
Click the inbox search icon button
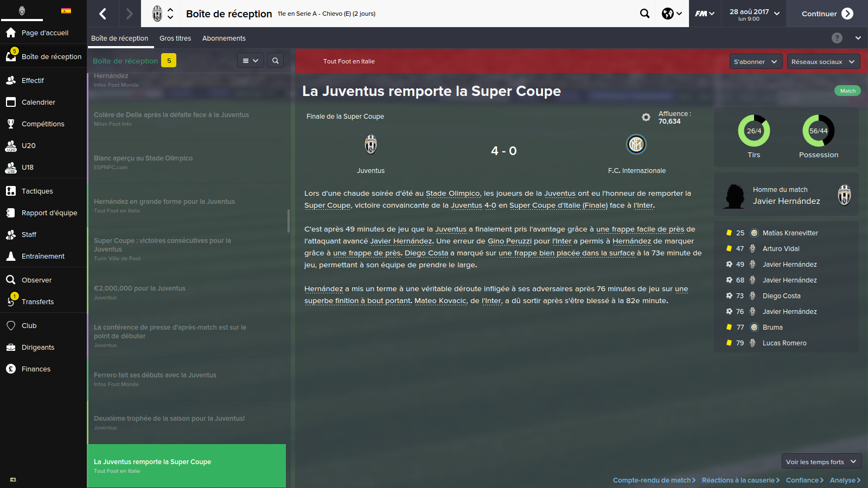click(x=276, y=61)
